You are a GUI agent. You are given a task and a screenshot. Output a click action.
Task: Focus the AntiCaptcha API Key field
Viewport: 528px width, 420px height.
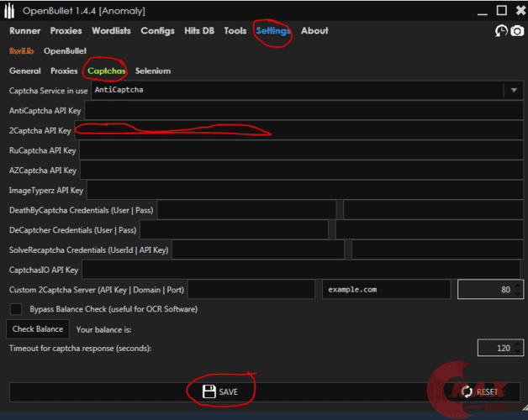tap(304, 110)
